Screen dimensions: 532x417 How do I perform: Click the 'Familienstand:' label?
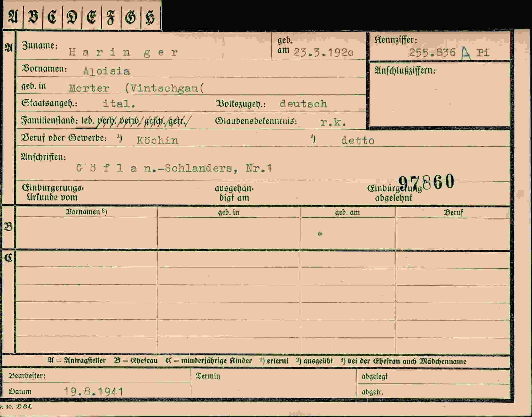(49, 121)
